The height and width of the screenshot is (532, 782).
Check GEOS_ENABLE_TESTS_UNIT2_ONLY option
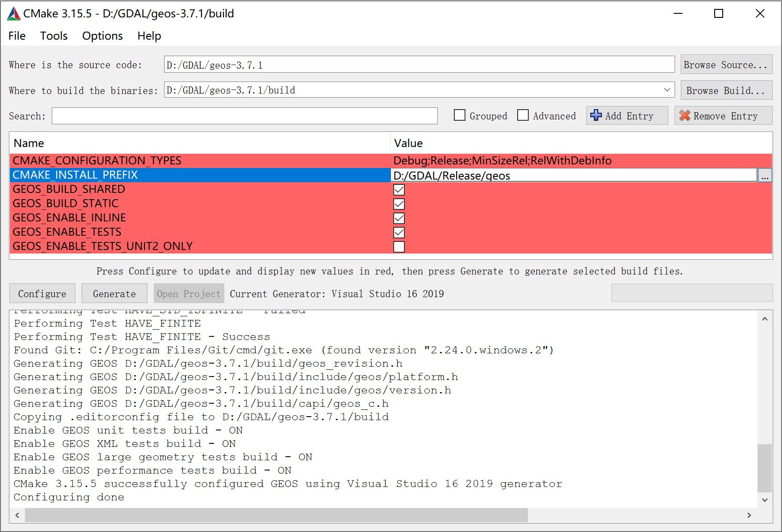pyautogui.click(x=399, y=247)
